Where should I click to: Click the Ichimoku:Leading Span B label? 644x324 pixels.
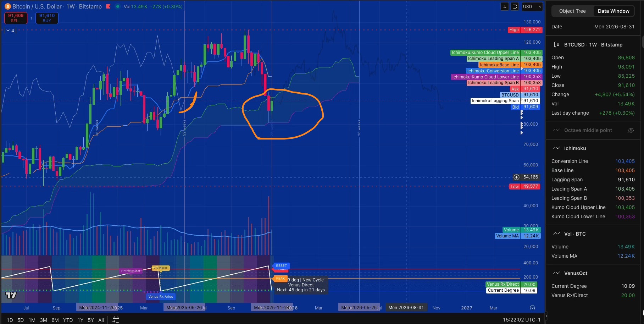click(x=493, y=83)
